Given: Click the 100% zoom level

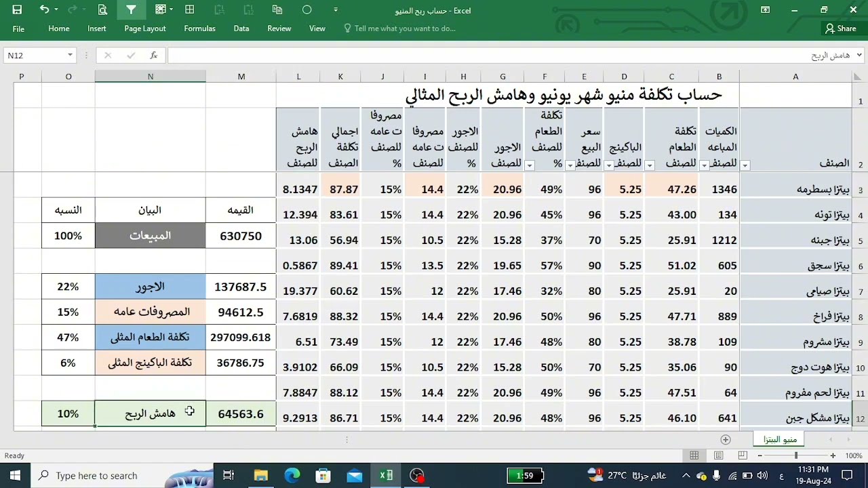Looking at the screenshot, I should [854, 455].
